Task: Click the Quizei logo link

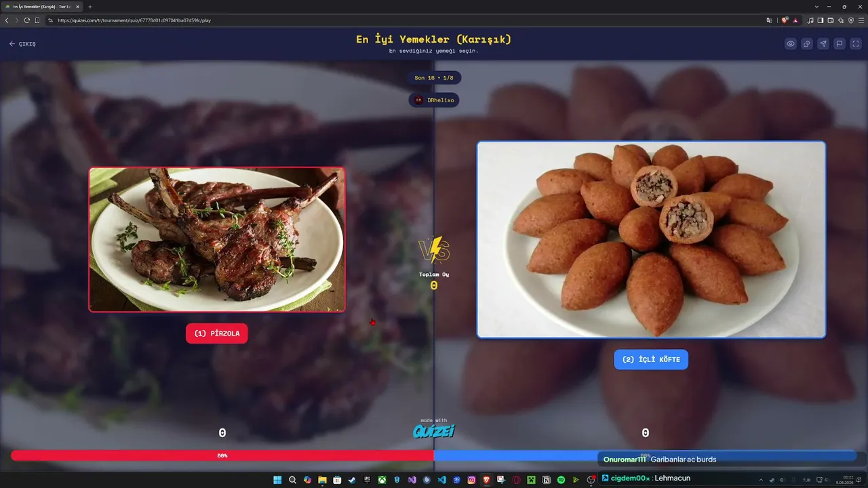Action: [x=434, y=430]
